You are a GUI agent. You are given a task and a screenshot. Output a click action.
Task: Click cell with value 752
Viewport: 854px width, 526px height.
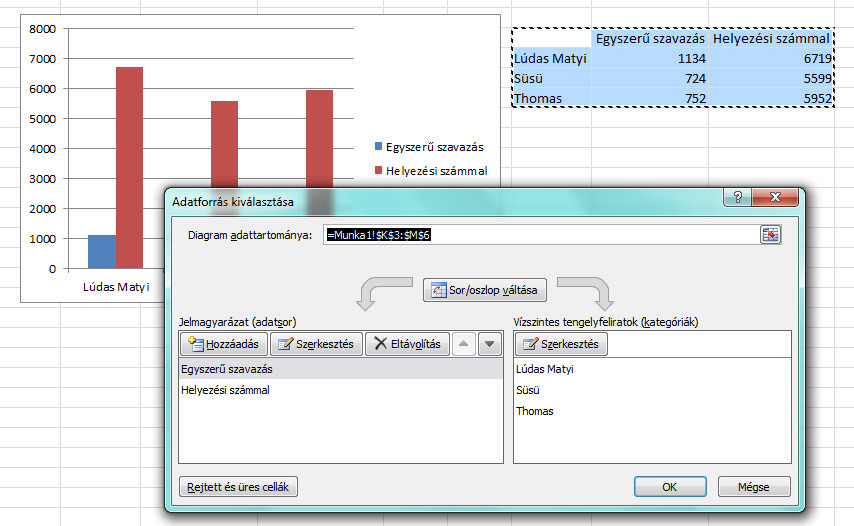pyautogui.click(x=649, y=98)
